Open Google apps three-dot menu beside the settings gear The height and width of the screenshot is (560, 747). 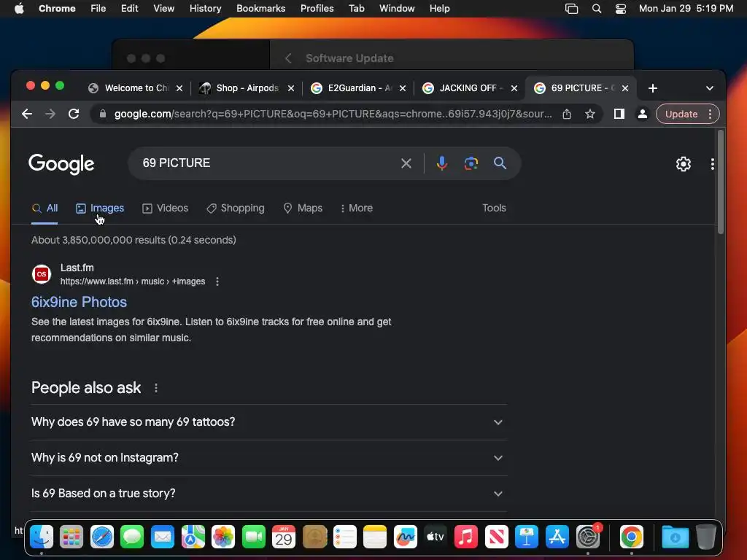[712, 164]
